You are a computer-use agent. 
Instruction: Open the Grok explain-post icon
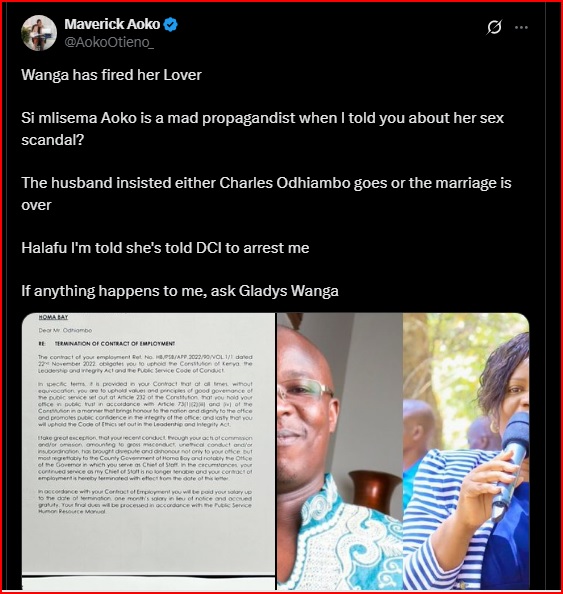point(494,27)
